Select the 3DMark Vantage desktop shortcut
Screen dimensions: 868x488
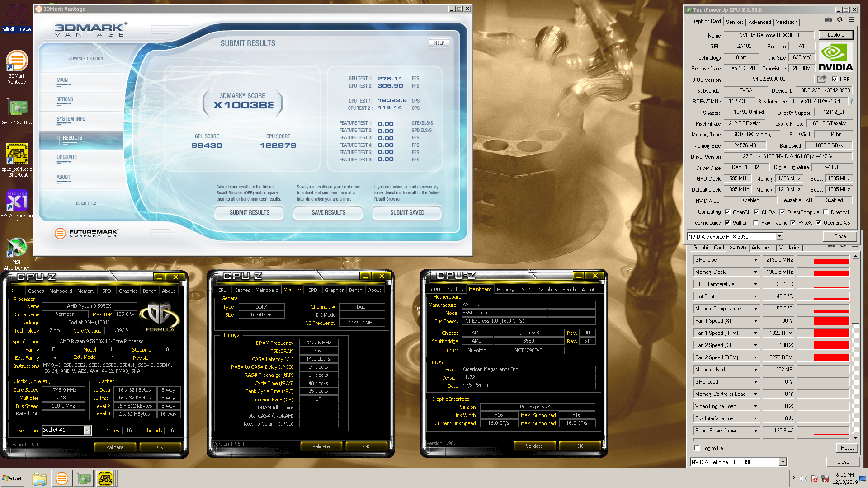pyautogui.click(x=17, y=67)
